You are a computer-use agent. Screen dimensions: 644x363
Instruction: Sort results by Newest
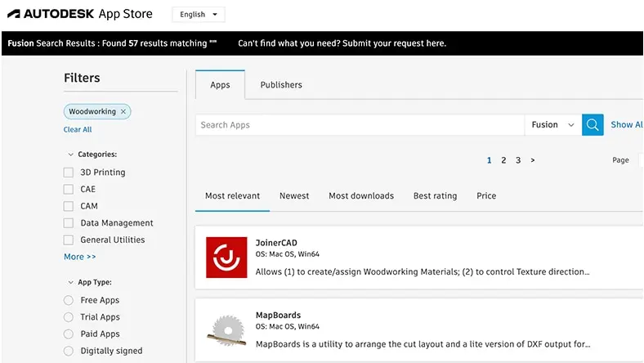(294, 196)
